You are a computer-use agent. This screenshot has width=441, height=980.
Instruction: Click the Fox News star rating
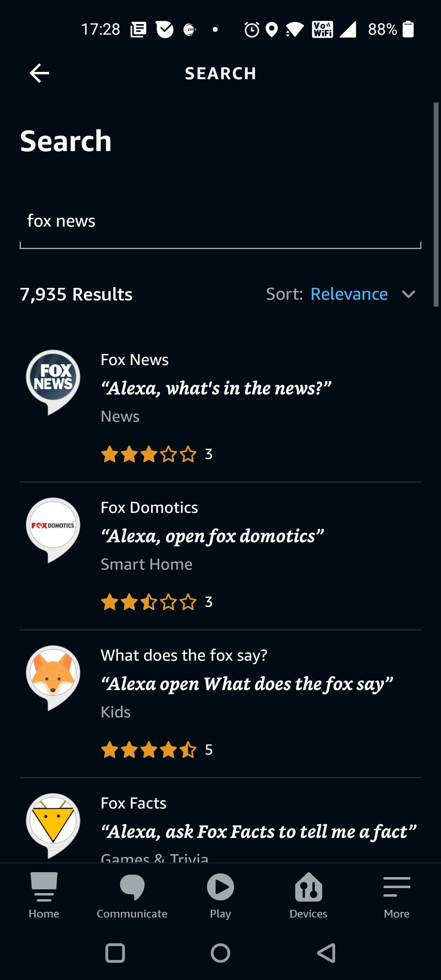(149, 454)
